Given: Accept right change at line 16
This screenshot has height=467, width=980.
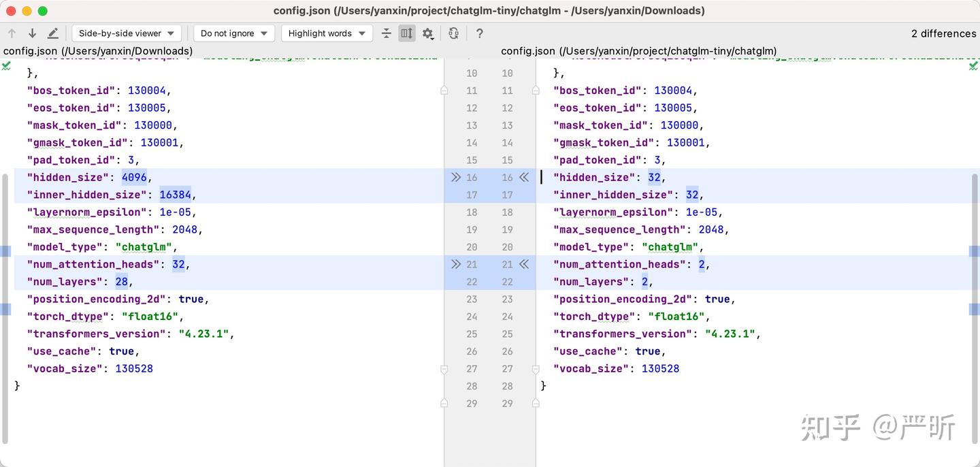Looking at the screenshot, I should tap(524, 178).
